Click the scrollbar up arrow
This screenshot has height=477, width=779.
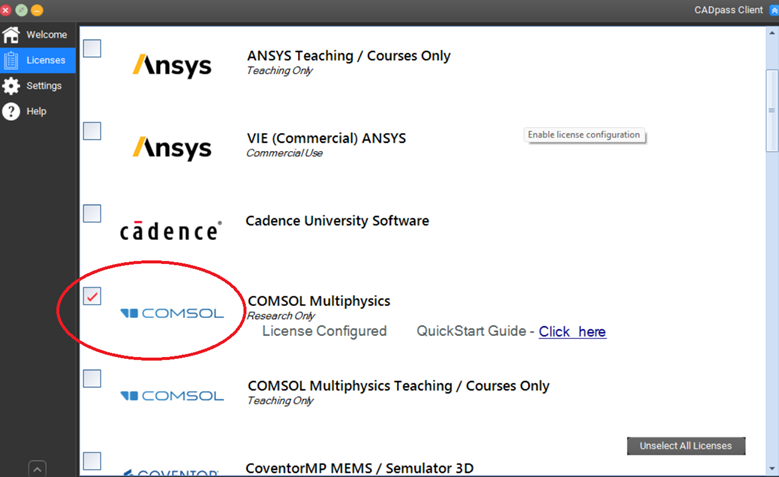click(772, 33)
